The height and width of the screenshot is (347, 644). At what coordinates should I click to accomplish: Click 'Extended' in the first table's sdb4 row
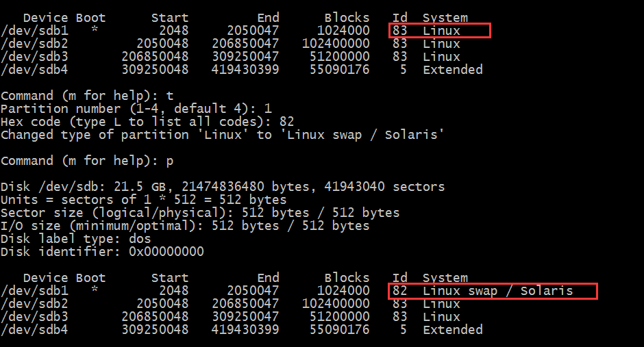click(x=453, y=70)
